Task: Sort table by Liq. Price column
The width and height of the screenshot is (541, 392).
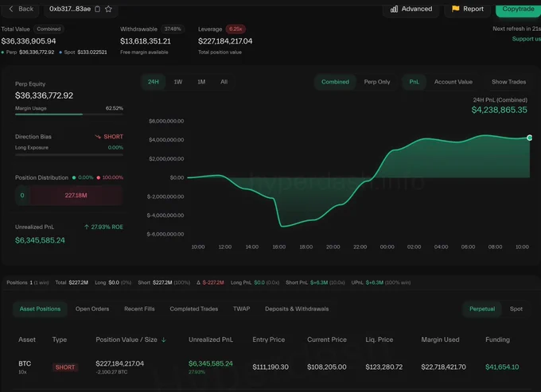Action: point(379,340)
